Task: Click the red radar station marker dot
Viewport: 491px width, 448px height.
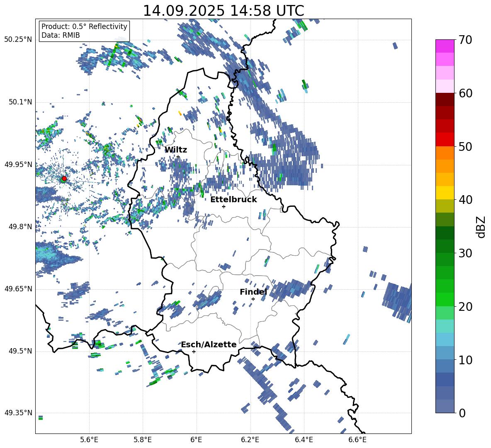Action: [64, 179]
